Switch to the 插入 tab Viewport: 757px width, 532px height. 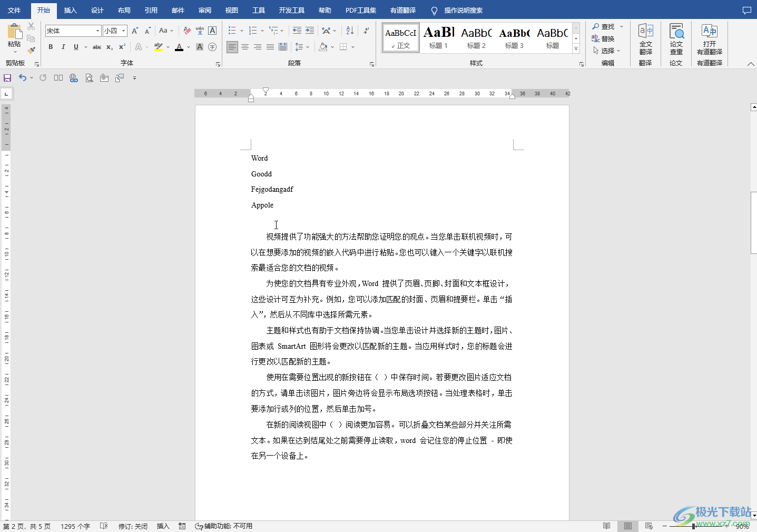coord(71,10)
